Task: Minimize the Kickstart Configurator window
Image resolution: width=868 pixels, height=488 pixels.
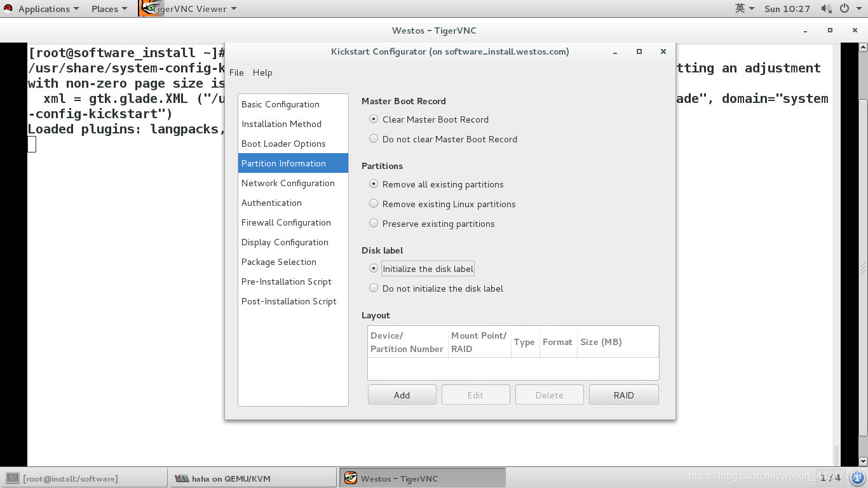Action: 615,52
